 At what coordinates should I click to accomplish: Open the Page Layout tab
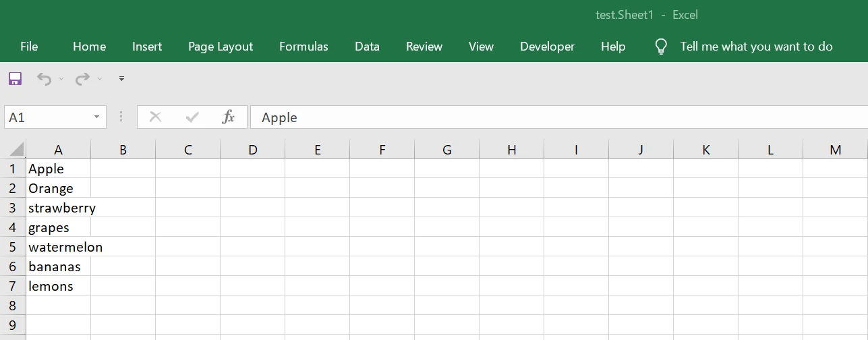[x=221, y=47]
